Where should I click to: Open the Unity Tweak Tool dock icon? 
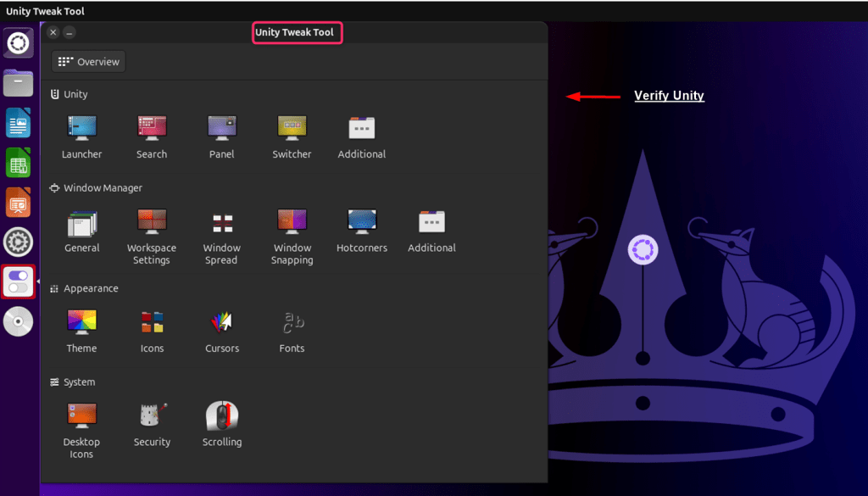coord(18,282)
